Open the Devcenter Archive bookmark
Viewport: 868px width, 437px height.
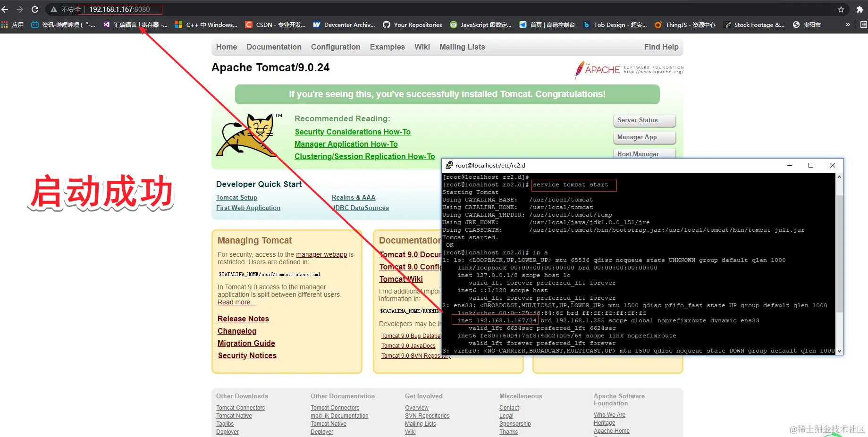(x=344, y=25)
